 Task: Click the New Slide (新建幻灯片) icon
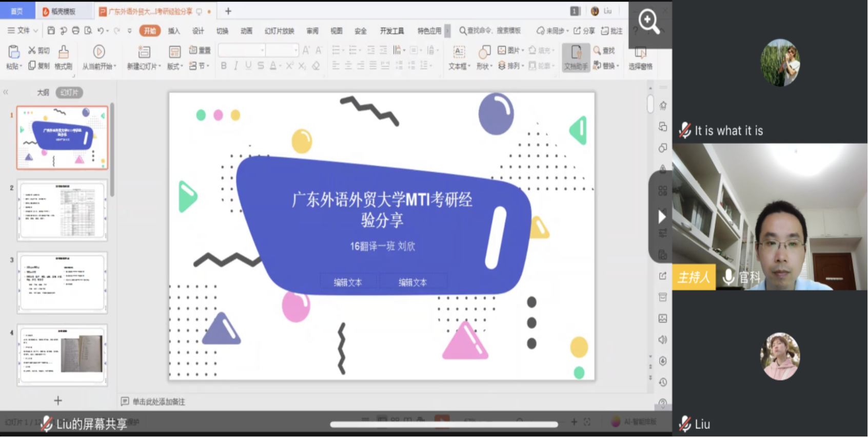point(144,52)
